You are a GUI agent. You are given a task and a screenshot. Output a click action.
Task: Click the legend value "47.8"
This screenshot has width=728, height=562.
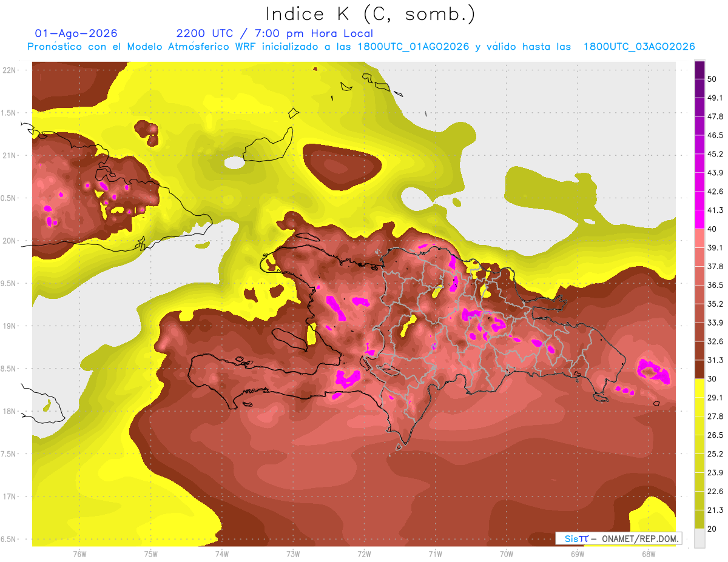(715, 116)
